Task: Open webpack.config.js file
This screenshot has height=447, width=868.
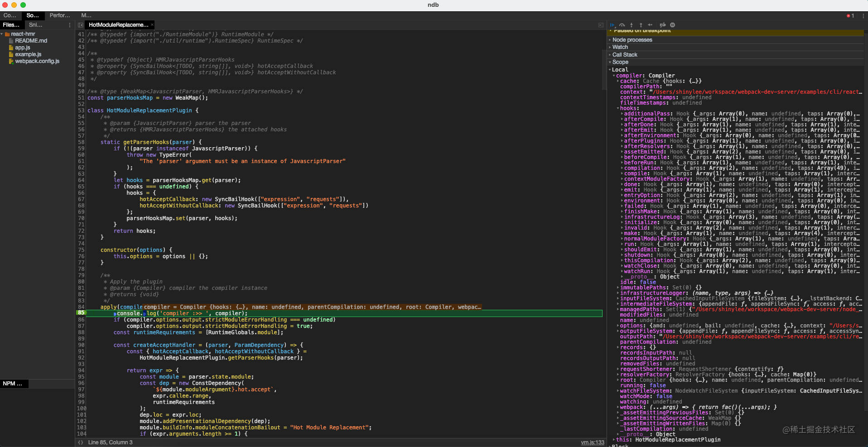Action: (x=37, y=61)
